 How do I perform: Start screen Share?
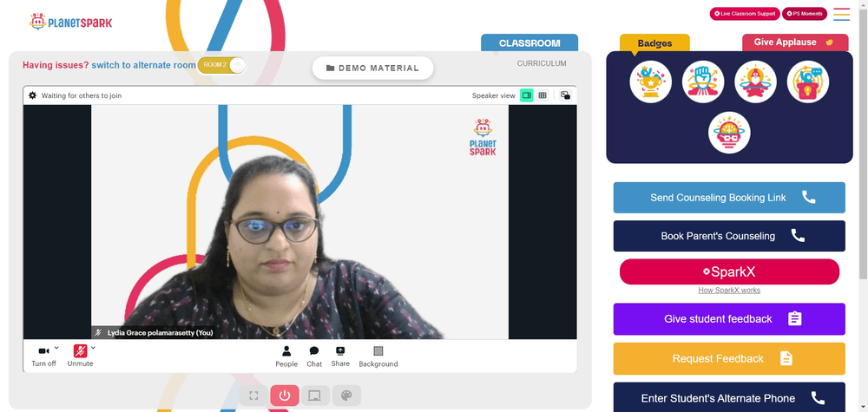click(x=340, y=356)
